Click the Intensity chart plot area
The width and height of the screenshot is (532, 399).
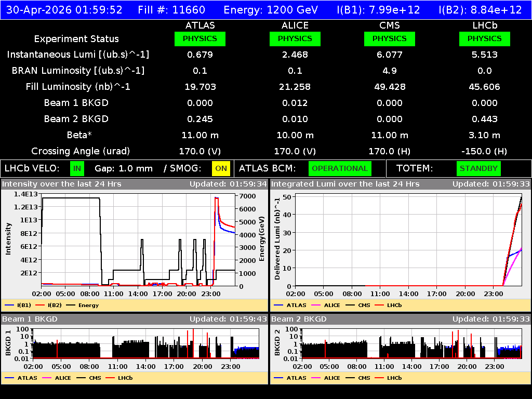coord(138,240)
